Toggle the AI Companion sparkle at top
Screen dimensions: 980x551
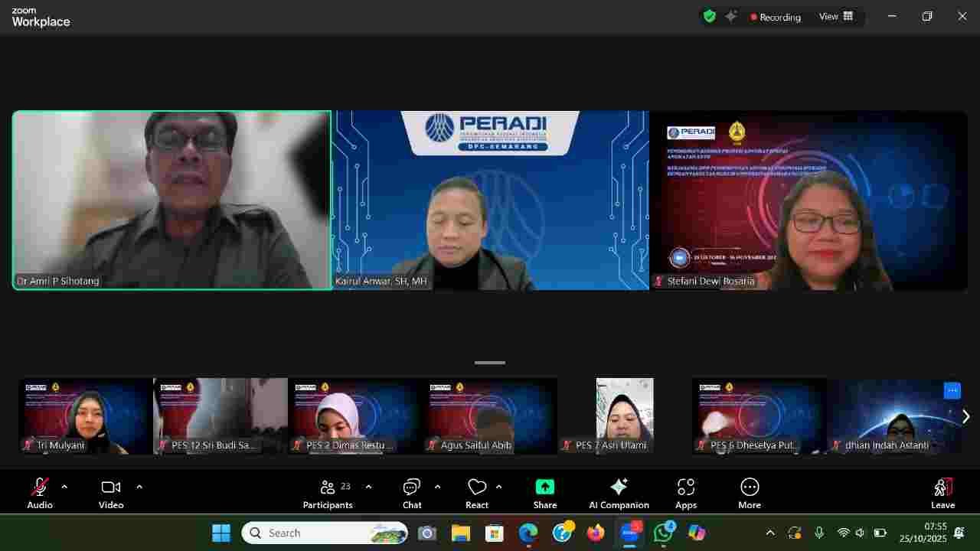731,16
